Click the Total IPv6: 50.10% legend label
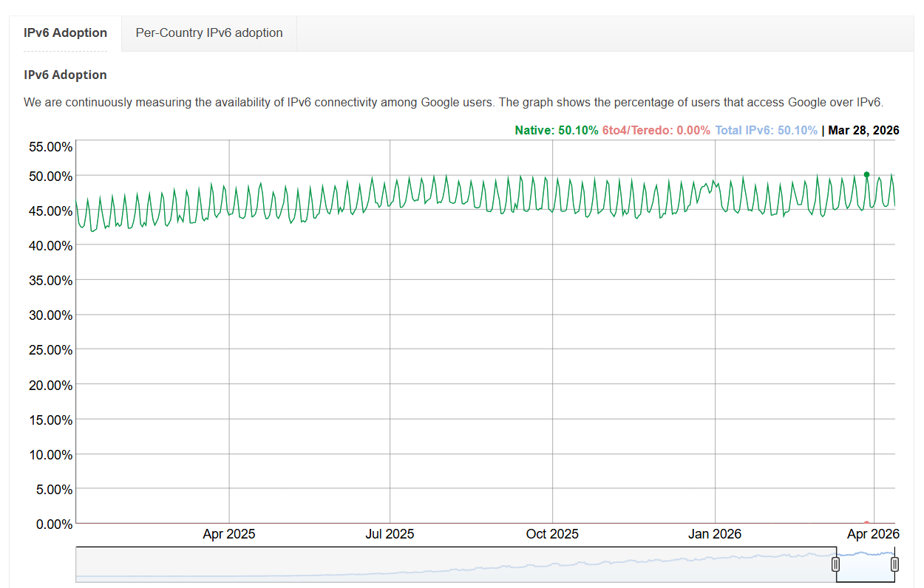 [766, 131]
